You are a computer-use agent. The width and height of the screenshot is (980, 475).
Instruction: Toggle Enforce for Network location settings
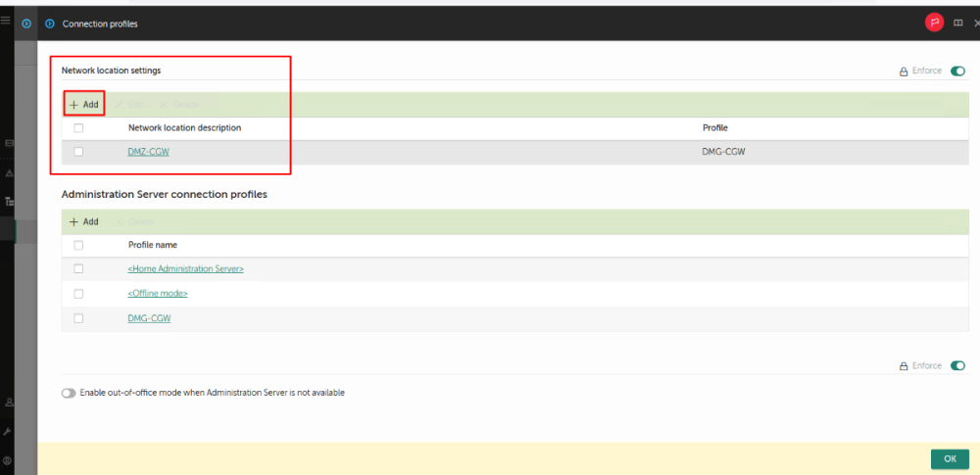pyautogui.click(x=957, y=71)
